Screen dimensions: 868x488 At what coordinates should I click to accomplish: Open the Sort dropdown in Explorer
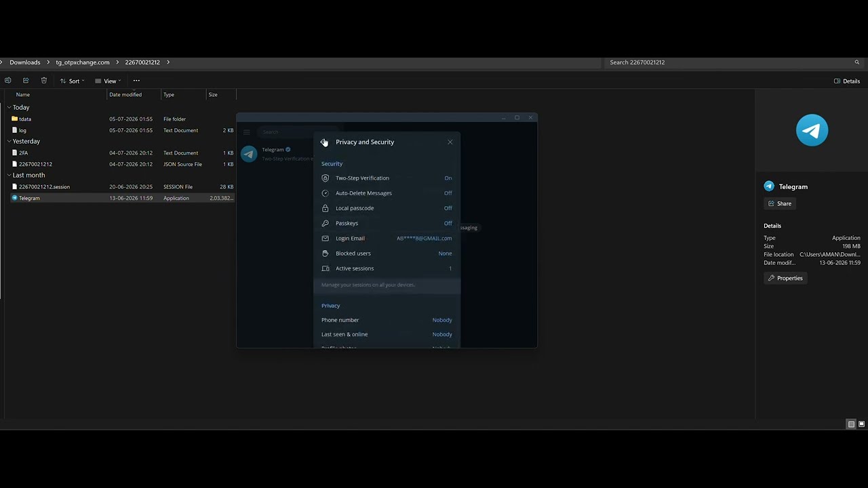pyautogui.click(x=73, y=81)
